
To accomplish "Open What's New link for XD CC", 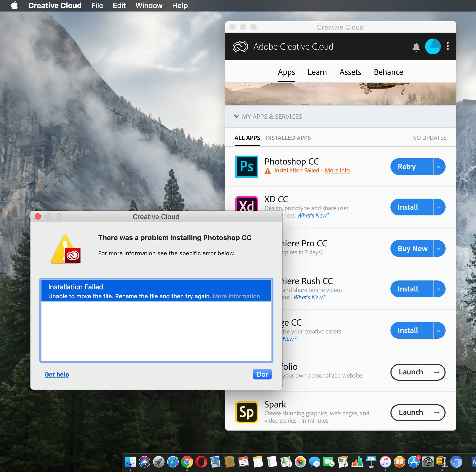I will [313, 216].
